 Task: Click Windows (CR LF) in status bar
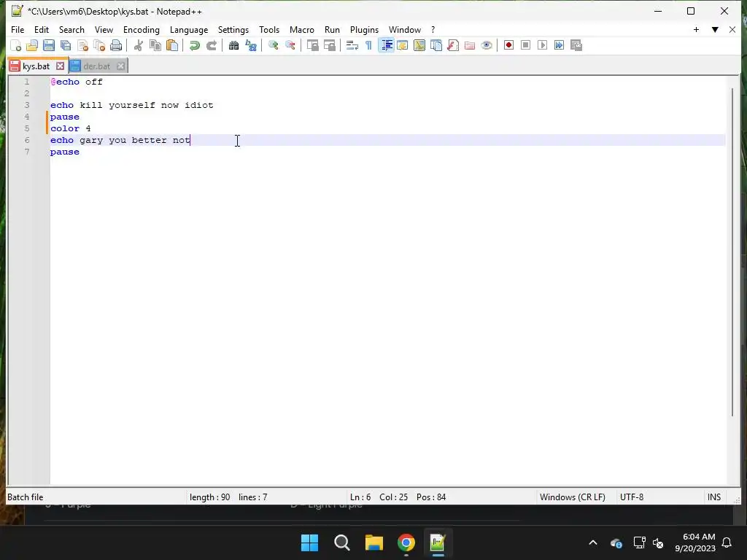point(572,497)
